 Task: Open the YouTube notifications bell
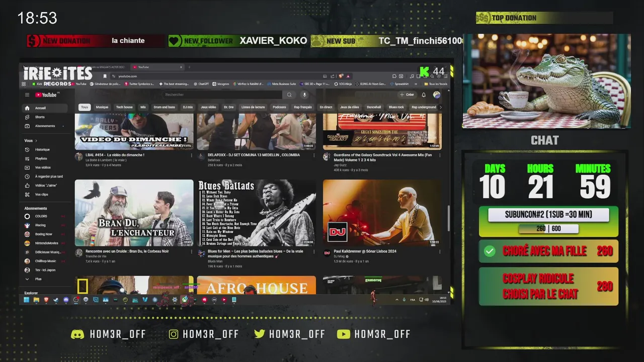pos(424,95)
